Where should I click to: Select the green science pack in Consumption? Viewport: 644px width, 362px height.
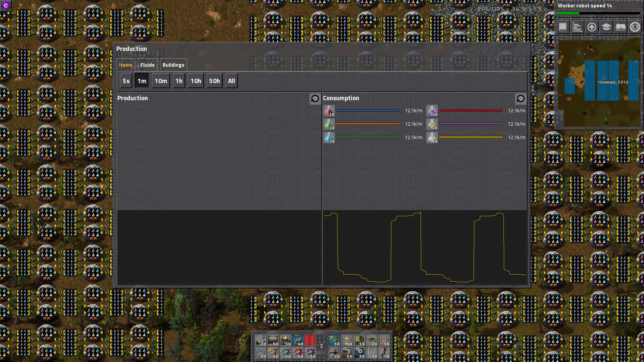329,124
